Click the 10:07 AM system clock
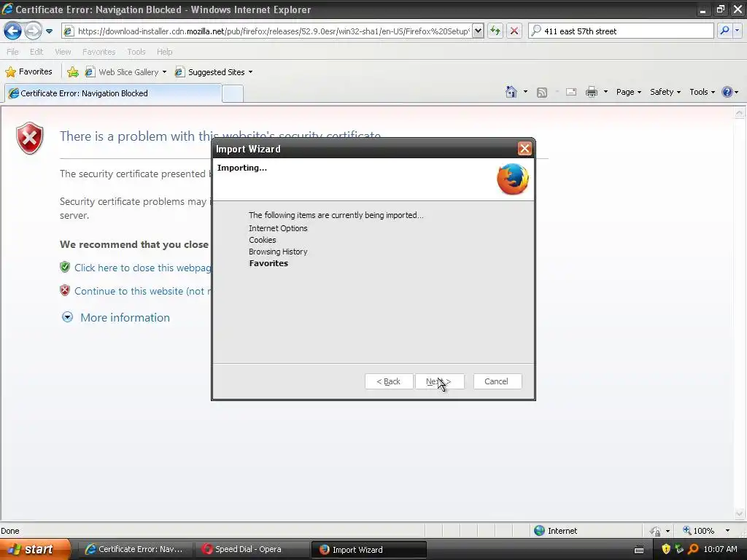Screen dimensions: 747x560 point(720,549)
